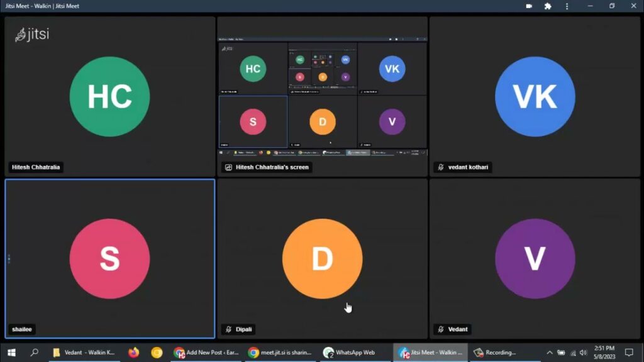Select Hitesh Chhatralia's HC avatar tile
The image size is (644, 362).
109,96
